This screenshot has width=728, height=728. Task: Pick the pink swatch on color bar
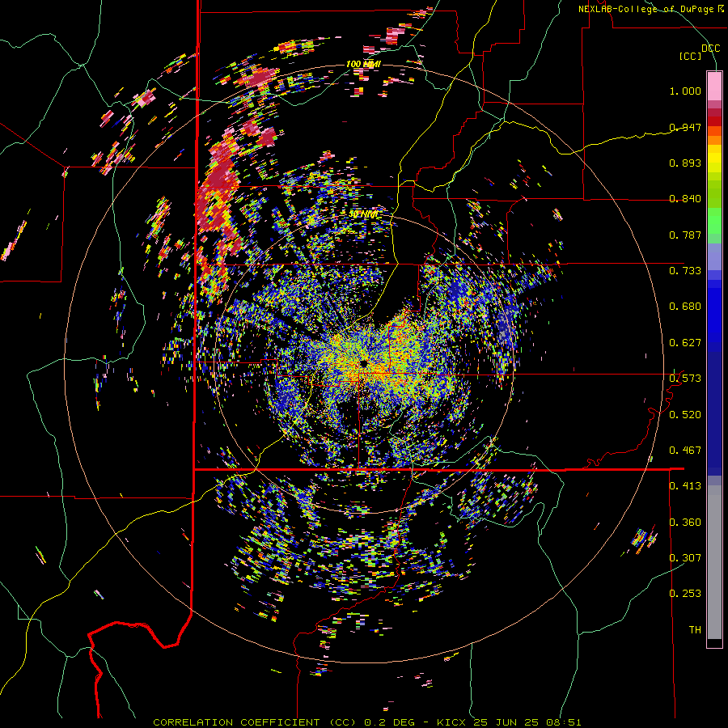coord(714,86)
